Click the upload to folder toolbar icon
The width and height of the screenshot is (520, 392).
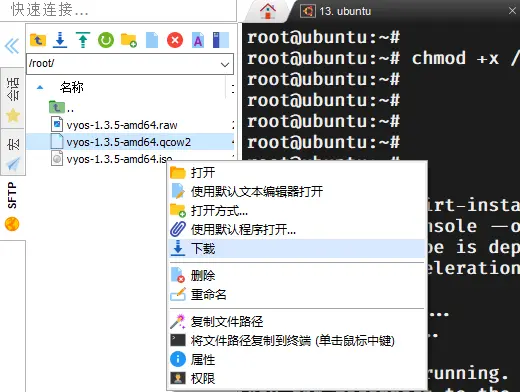tap(83, 40)
